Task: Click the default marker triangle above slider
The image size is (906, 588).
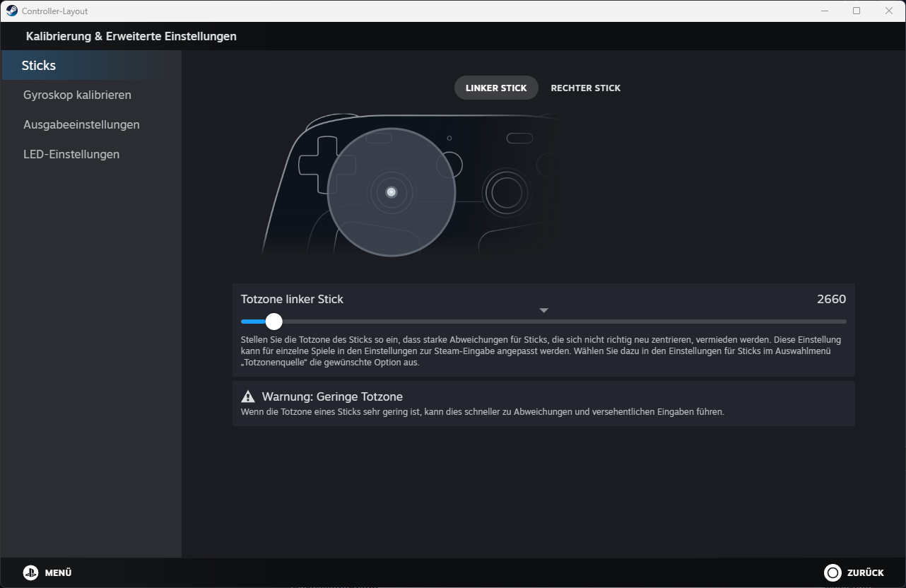Action: click(x=543, y=310)
